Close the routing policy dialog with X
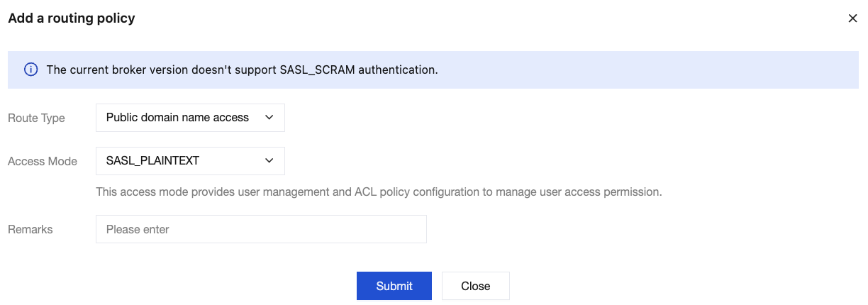This screenshot has width=868, height=305. [852, 18]
